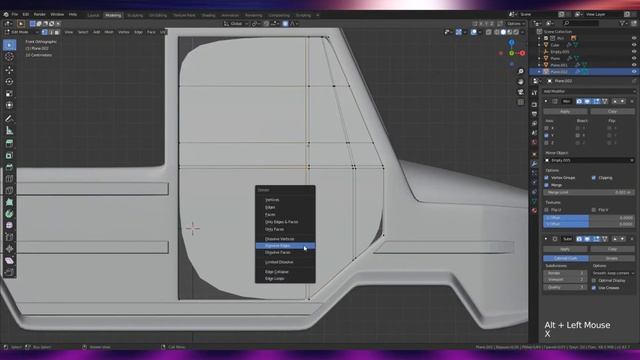The image size is (640, 360).
Task: Select Simple subdivision type
Action: [x=612, y=258]
